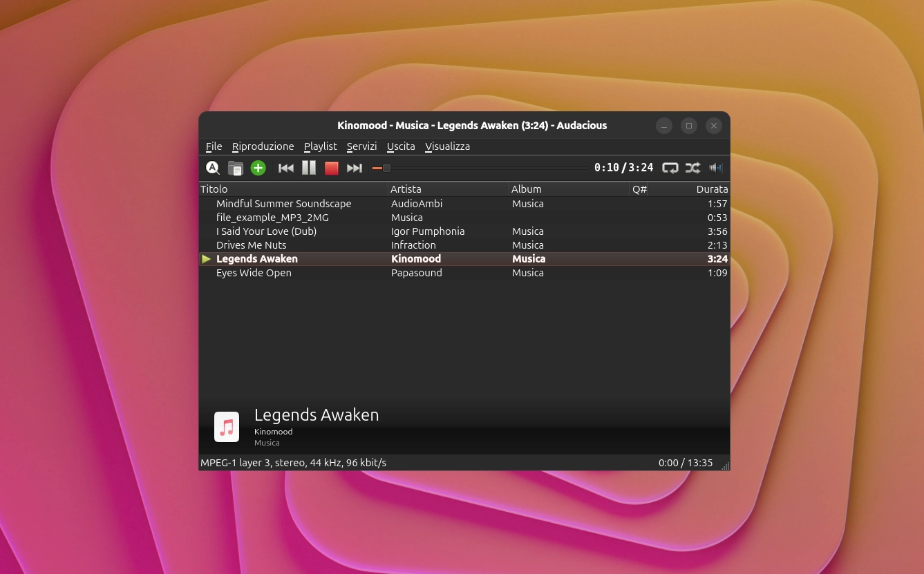Open files with the folder icon
The width and height of the screenshot is (924, 574).
(236, 168)
